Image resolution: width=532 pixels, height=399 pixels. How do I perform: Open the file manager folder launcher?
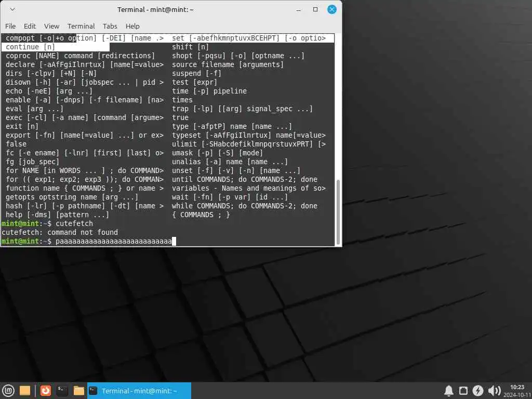pyautogui.click(x=79, y=391)
